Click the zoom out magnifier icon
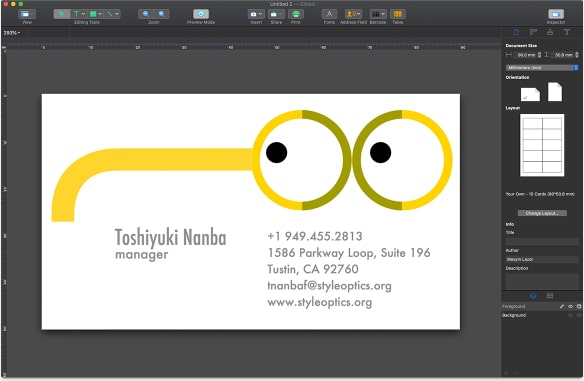This screenshot has height=381, width=584. 146,14
